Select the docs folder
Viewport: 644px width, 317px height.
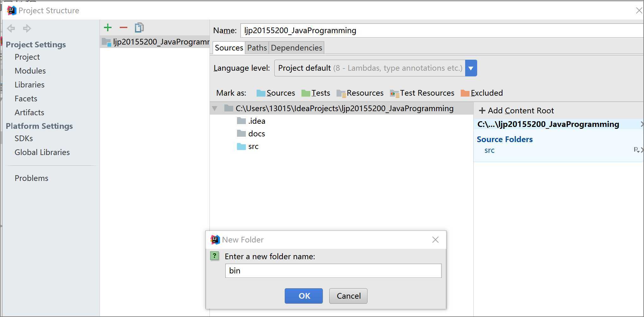tap(251, 134)
